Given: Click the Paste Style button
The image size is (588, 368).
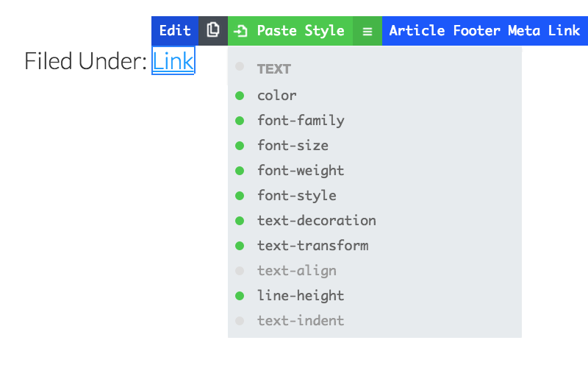Looking at the screenshot, I should click(x=290, y=31).
